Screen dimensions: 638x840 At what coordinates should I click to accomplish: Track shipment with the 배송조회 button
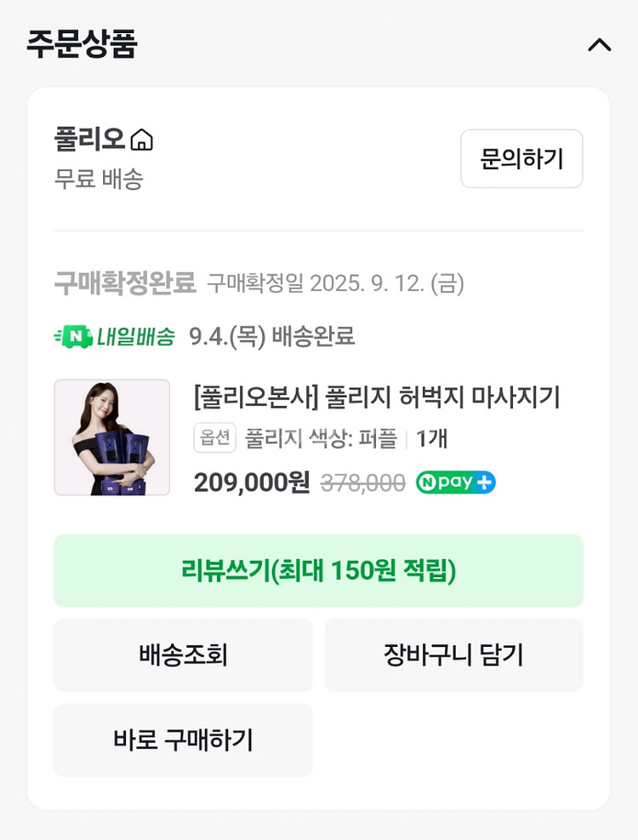coord(183,655)
